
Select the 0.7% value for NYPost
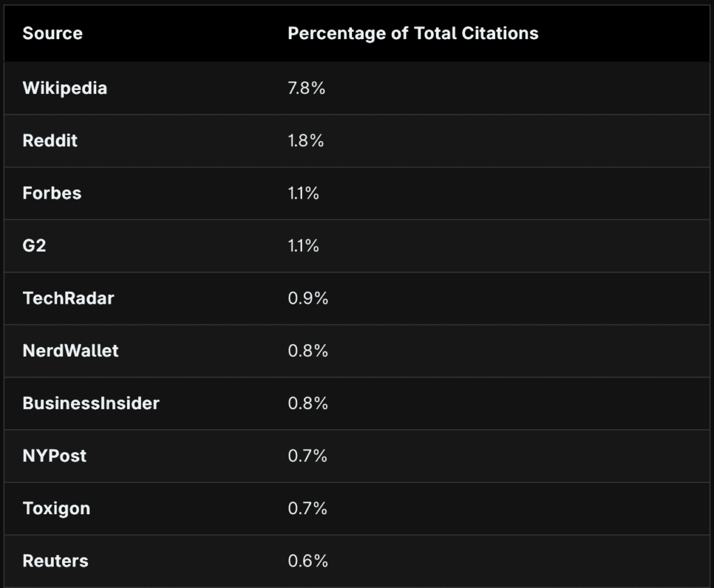click(x=307, y=456)
